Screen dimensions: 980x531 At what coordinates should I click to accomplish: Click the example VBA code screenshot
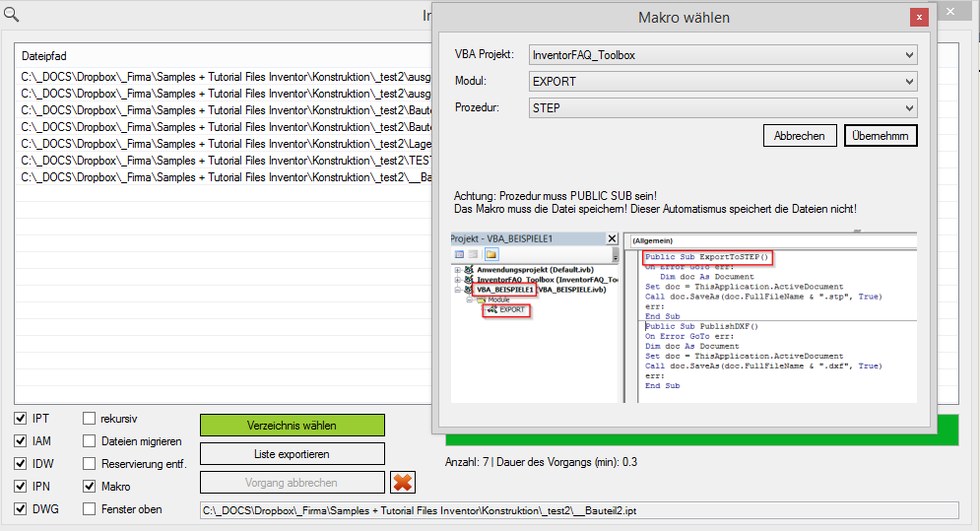[x=684, y=317]
